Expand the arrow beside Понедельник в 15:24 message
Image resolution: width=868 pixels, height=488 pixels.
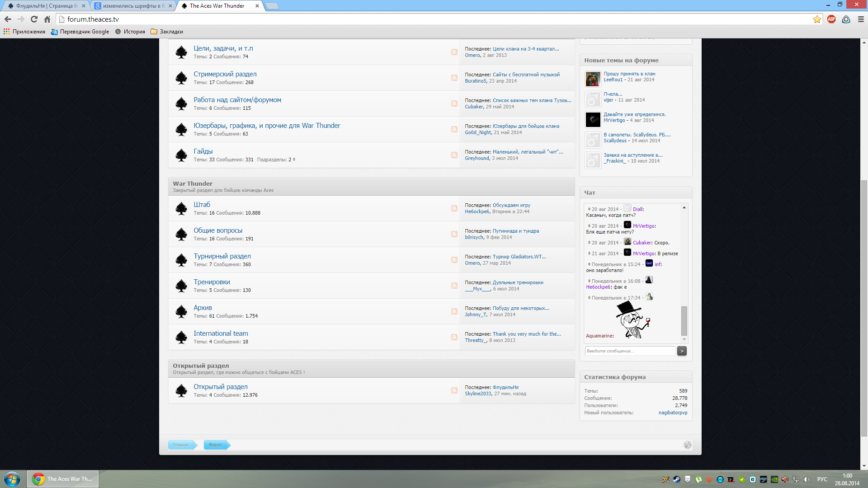(x=589, y=264)
